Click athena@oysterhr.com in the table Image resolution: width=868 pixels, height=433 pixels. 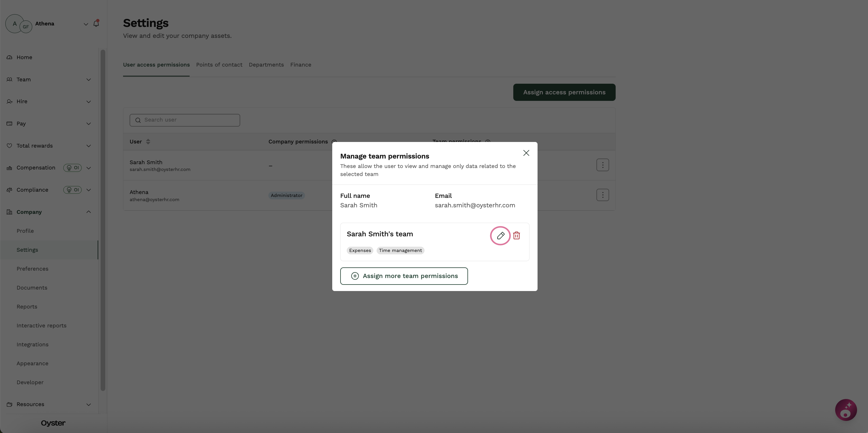point(154,199)
